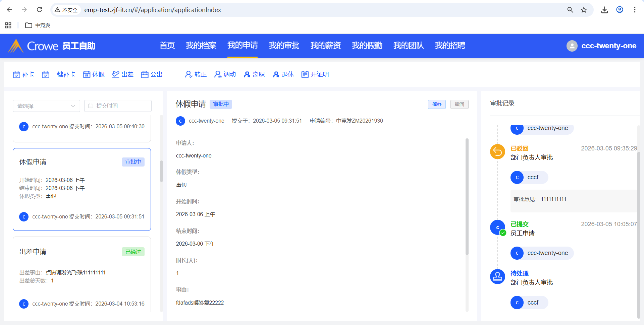Click the 调动 transfer icon
The width and height of the screenshot is (644, 325).
point(218,74)
